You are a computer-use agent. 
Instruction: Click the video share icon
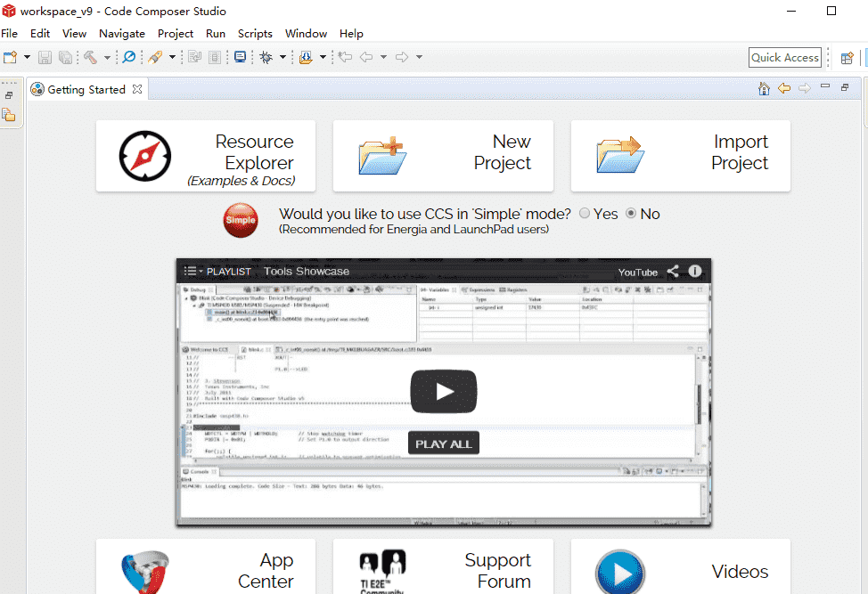673,271
